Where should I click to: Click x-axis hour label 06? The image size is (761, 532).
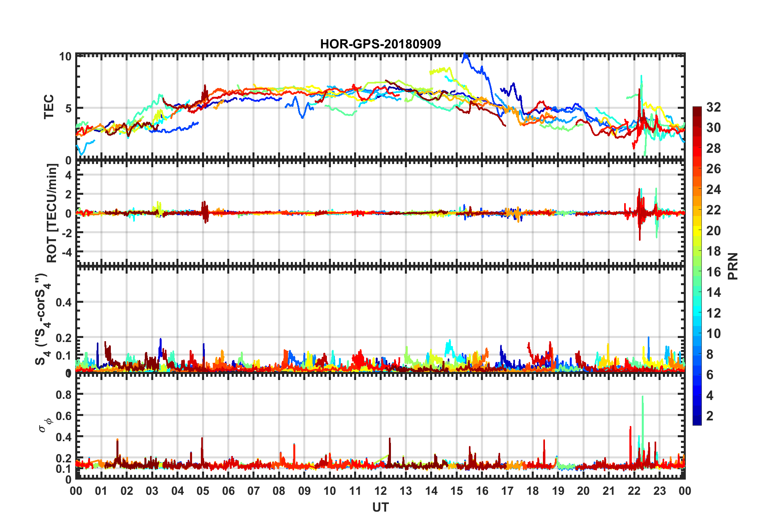tap(228, 491)
